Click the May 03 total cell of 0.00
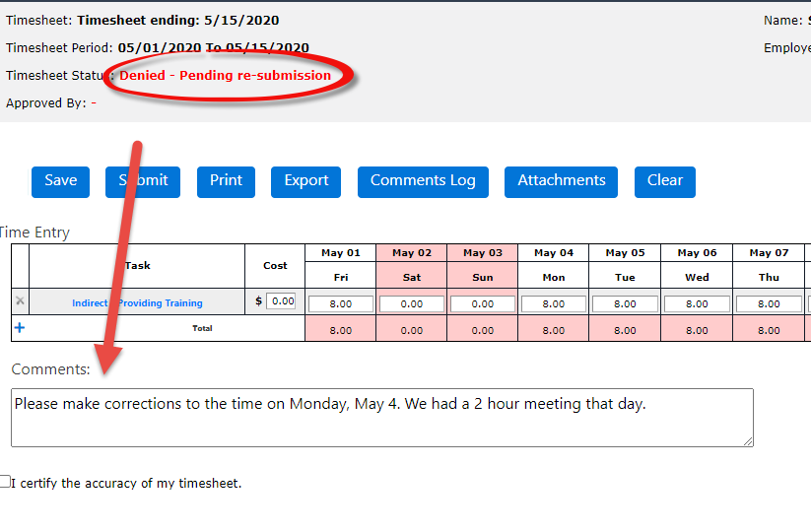Viewport: 811px width, 532px height. coord(483,330)
